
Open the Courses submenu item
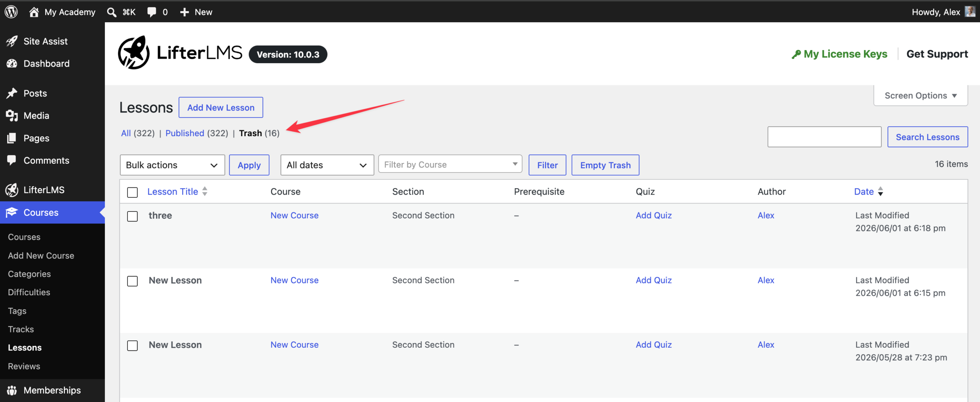tap(24, 237)
